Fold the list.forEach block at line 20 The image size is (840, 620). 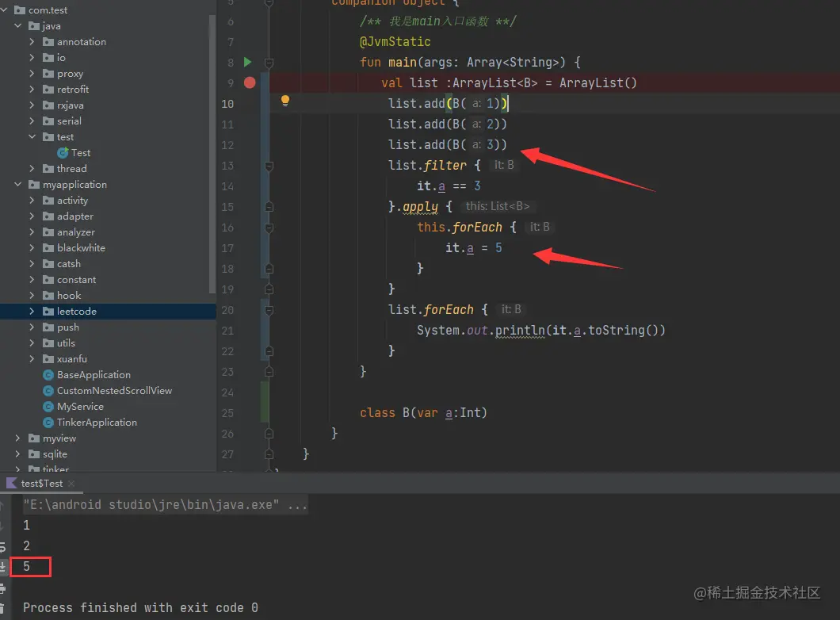coord(269,310)
